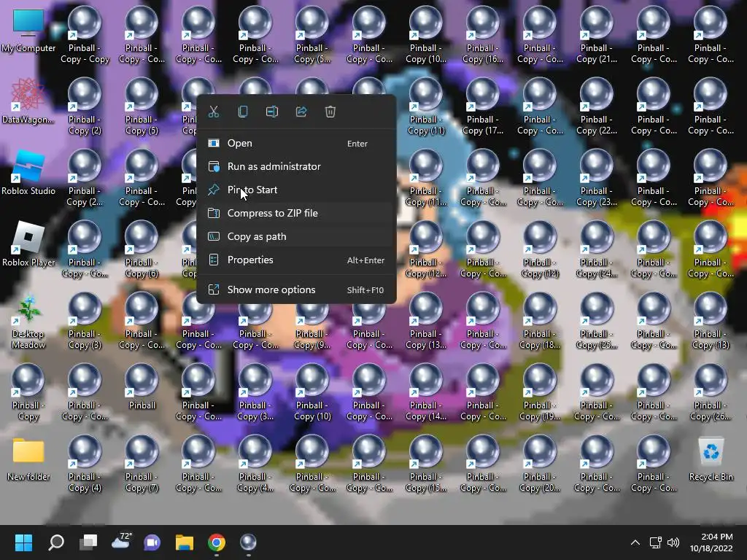Open the weather widget showing 72°
Image resolution: width=747 pixels, height=560 pixels.
click(x=121, y=542)
